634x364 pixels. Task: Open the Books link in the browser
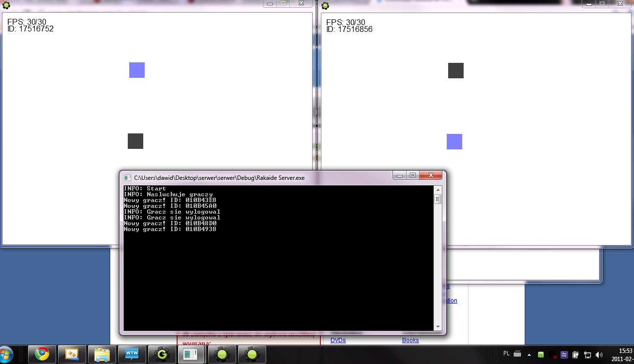click(x=410, y=340)
